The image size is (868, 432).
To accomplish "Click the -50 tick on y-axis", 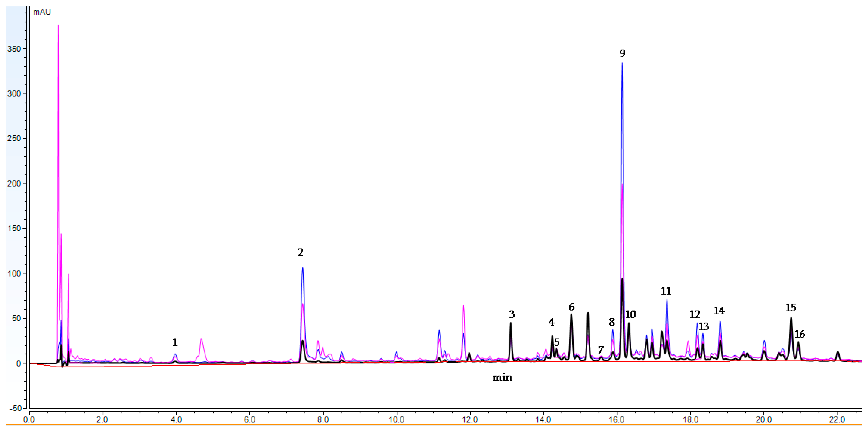I will 15,408.
